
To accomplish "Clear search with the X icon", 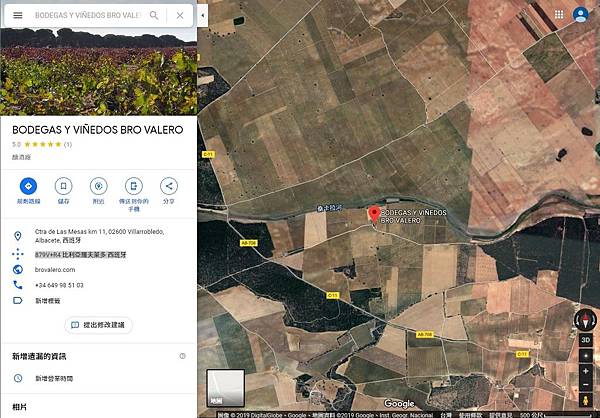I will tap(180, 15).
